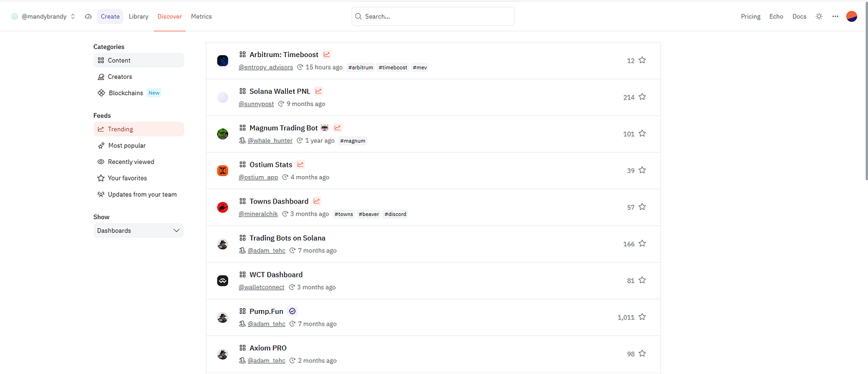Click the user profile avatar
This screenshot has width=868, height=374.
852,16
